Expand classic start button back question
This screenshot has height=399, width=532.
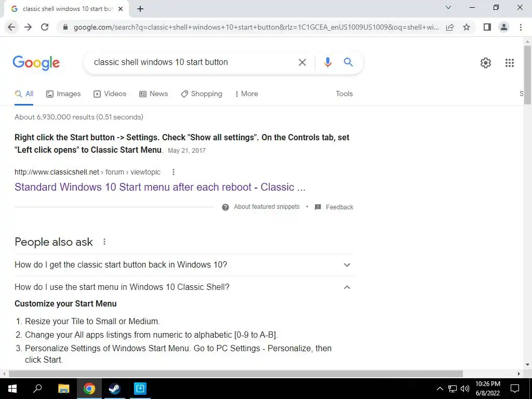pos(184,265)
